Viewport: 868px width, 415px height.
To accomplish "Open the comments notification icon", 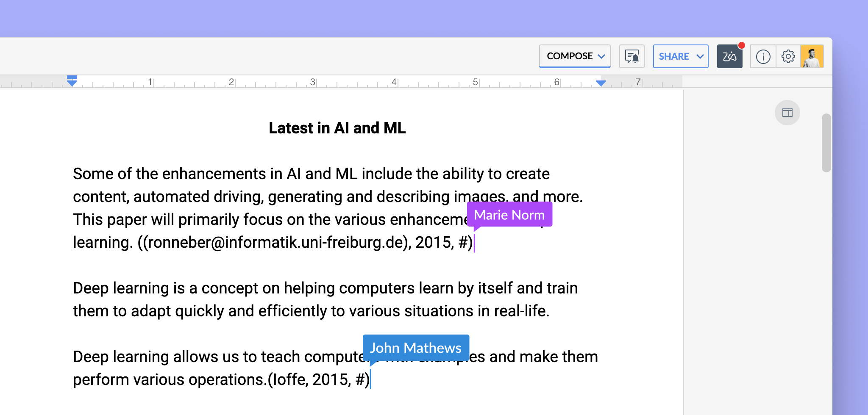I will [x=632, y=56].
